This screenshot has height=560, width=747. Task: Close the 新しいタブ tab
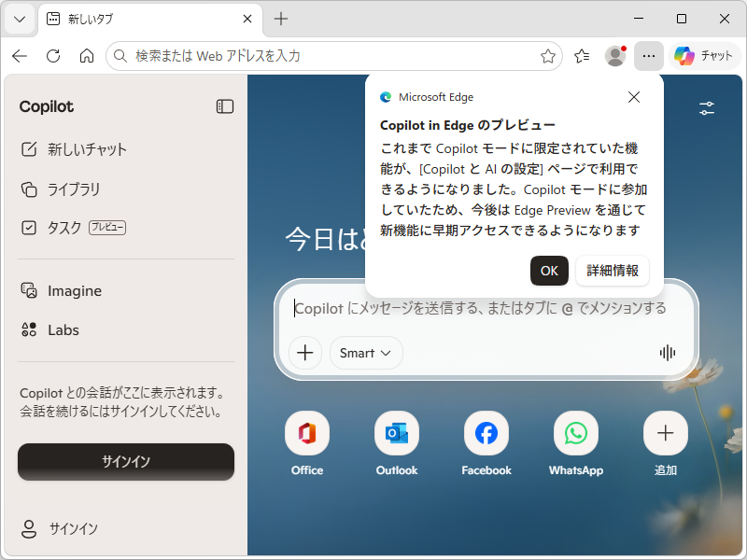247,19
